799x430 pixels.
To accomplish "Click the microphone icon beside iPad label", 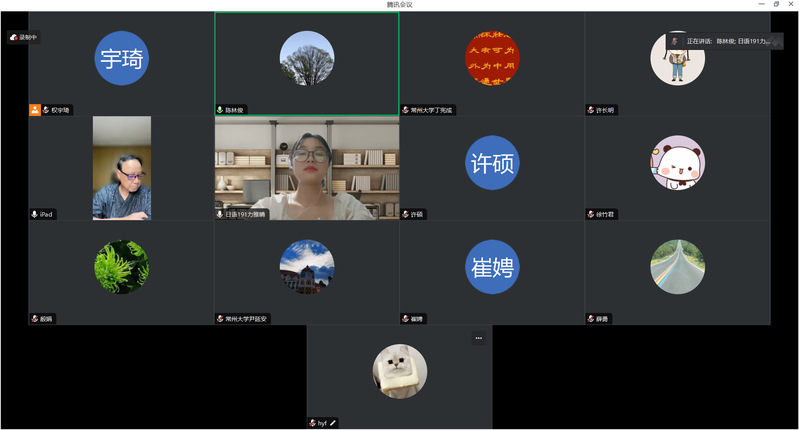I will (34, 214).
